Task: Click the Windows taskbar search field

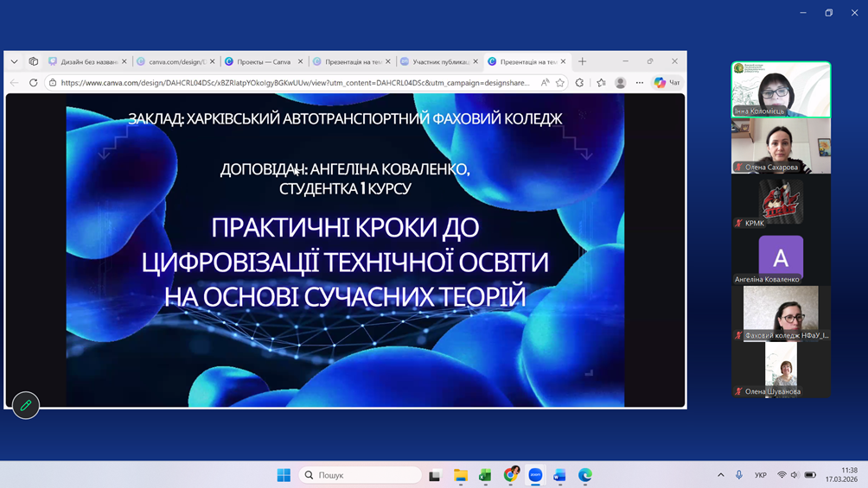Action: 360,475
